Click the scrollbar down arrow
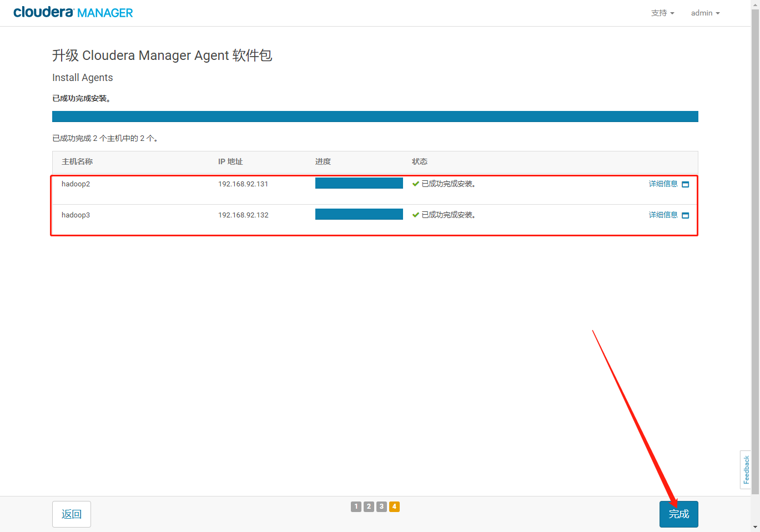The image size is (760, 532). (x=755, y=527)
